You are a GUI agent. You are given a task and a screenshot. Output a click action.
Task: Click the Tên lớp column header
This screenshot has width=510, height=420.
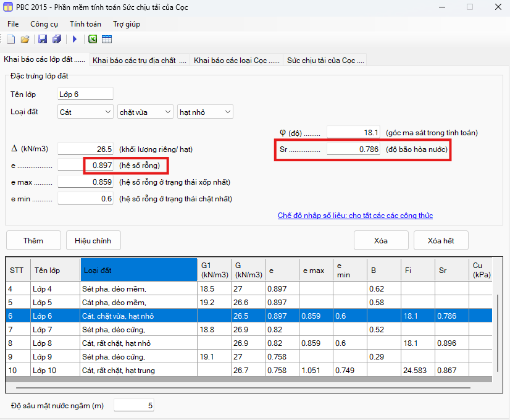(x=56, y=270)
